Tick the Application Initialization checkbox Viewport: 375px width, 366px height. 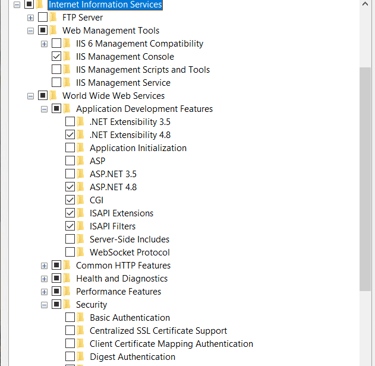(x=70, y=148)
